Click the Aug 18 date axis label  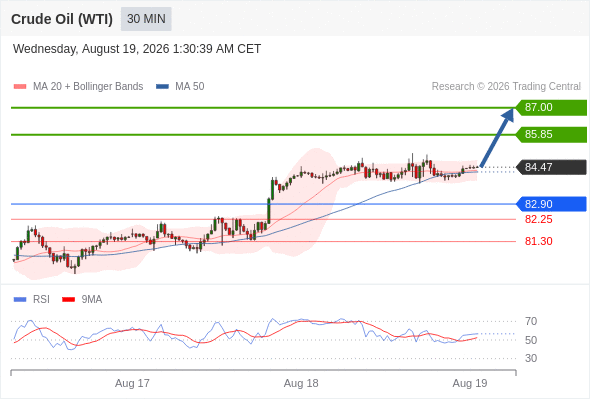tap(301, 383)
